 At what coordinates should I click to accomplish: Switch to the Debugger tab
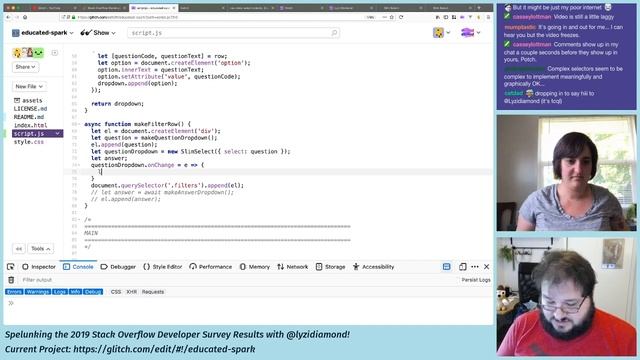point(118,267)
